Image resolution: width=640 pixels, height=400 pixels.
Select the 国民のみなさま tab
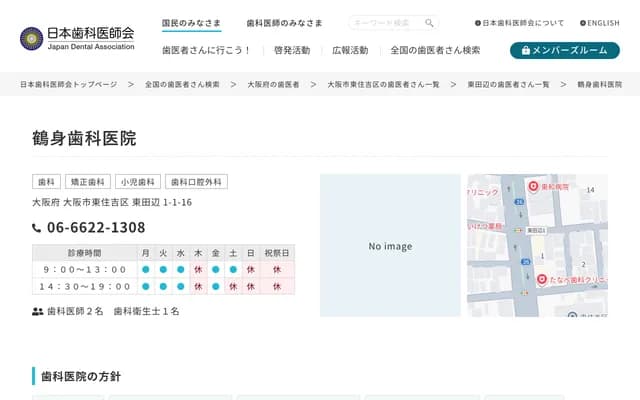point(191,22)
